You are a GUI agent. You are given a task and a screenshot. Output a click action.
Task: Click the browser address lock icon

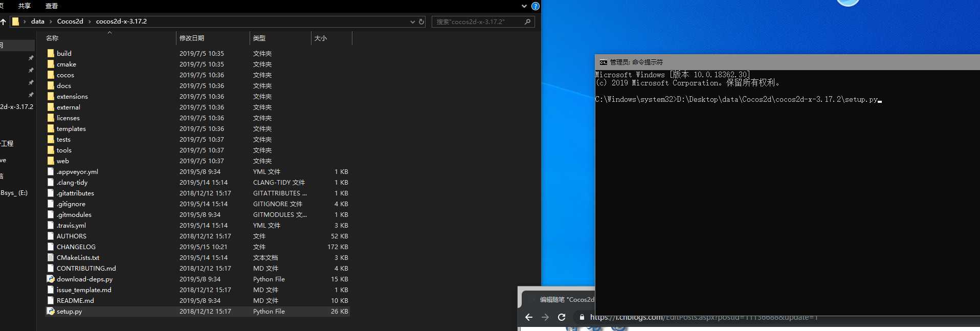(582, 317)
